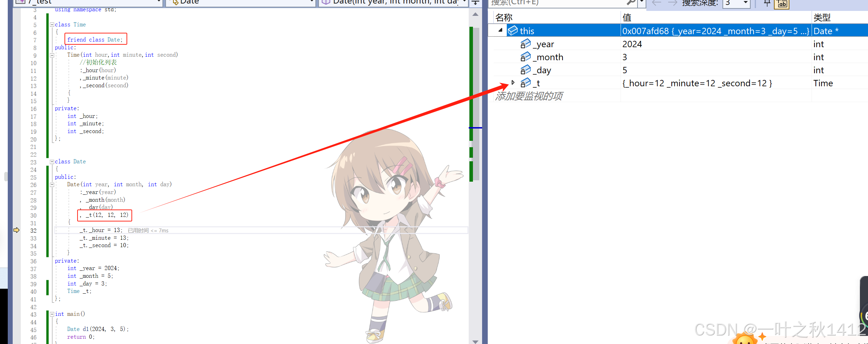Select the _month watch row
The image size is (868, 344).
[678, 57]
